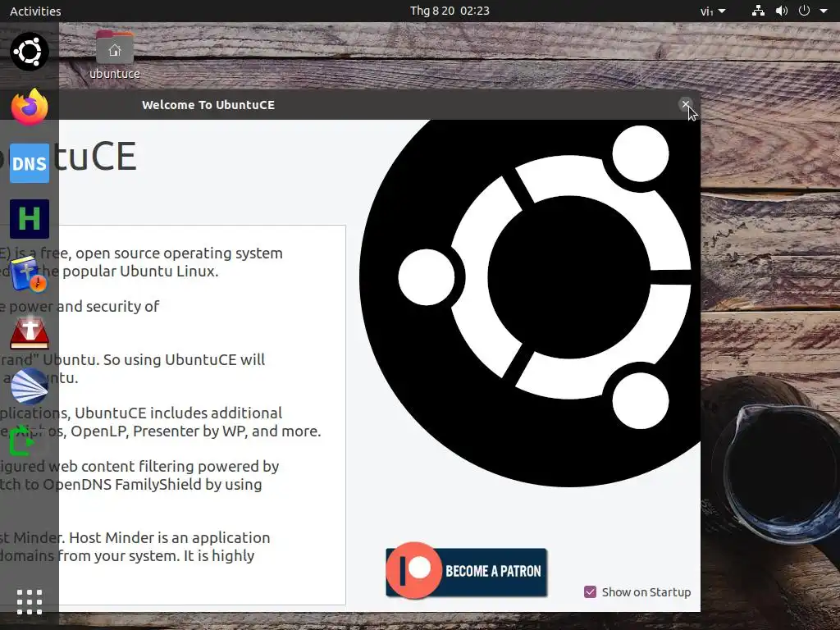Screen dimensions: 840x630
Task: Click text 'So using UbuntuCE will'
Action: [x=184, y=359]
